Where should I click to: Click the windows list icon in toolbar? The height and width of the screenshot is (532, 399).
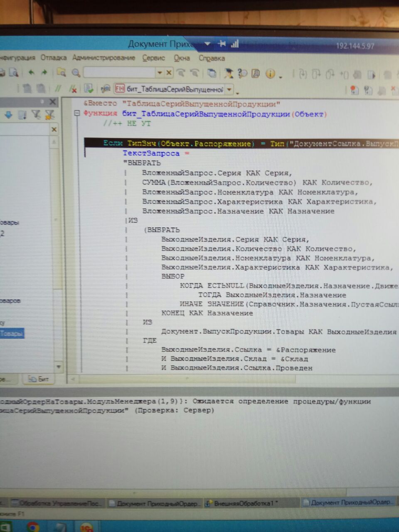[x=212, y=74]
